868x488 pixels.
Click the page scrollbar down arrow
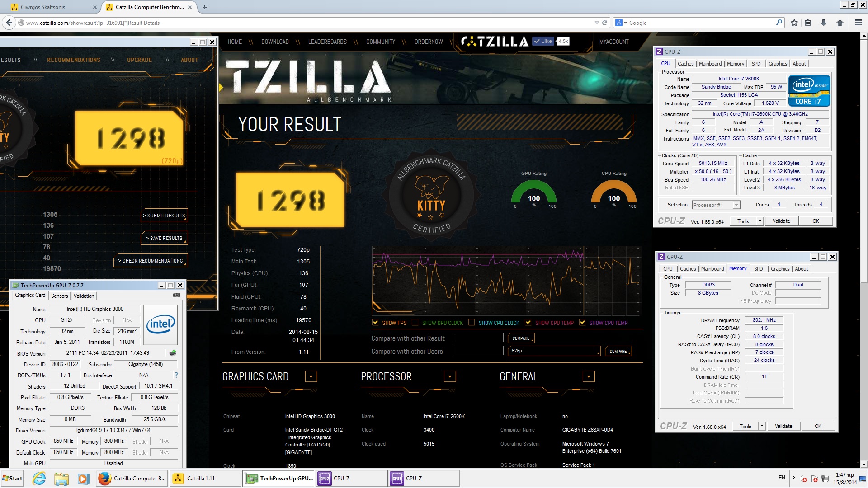[x=863, y=464]
